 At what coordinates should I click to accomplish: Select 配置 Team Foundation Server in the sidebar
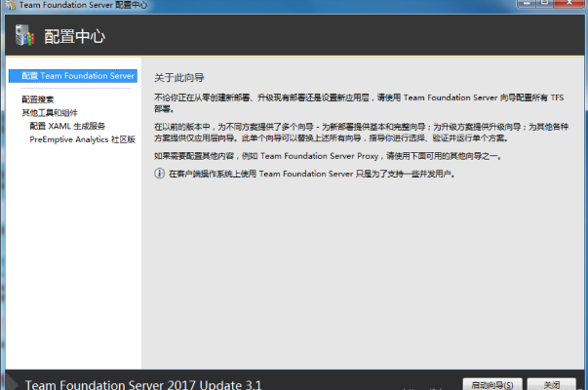(78, 75)
